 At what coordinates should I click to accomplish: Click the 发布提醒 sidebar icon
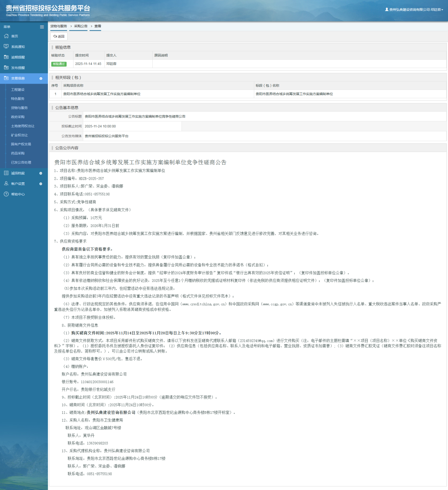click(6, 68)
